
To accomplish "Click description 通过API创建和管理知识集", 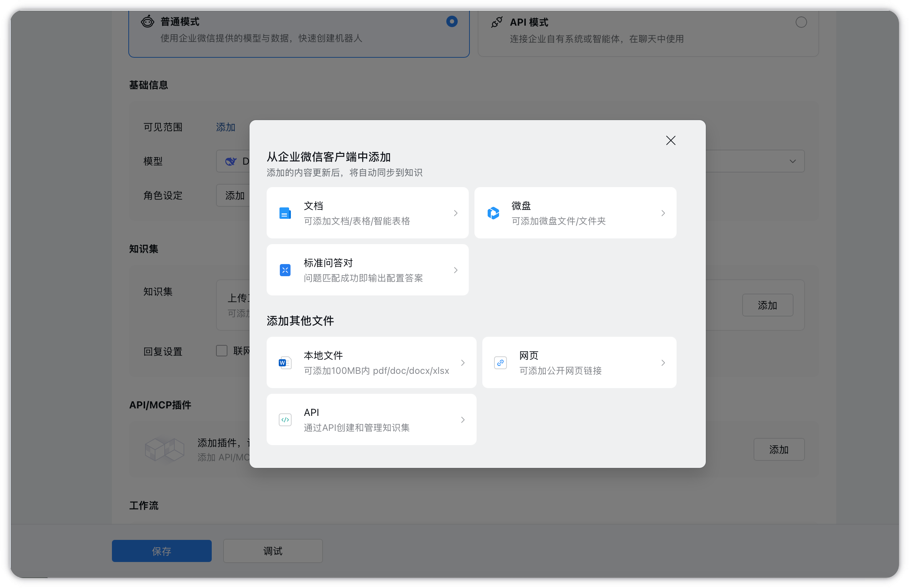I will point(356,428).
